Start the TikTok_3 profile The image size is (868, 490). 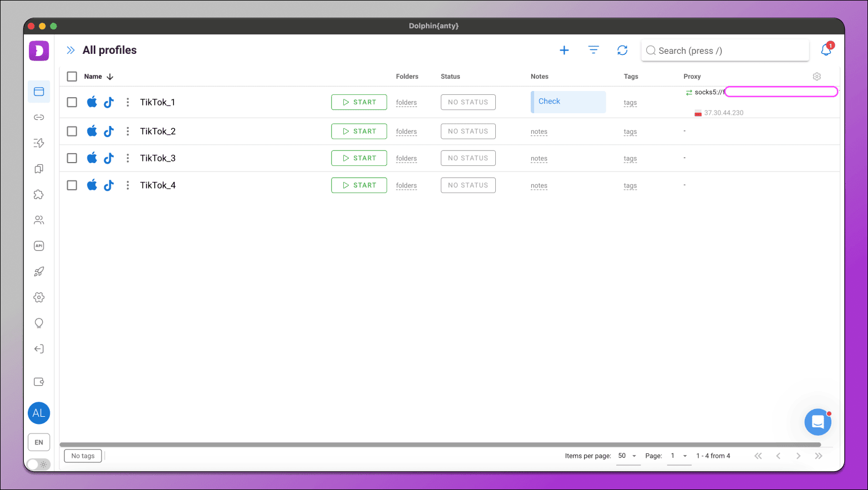tap(359, 158)
